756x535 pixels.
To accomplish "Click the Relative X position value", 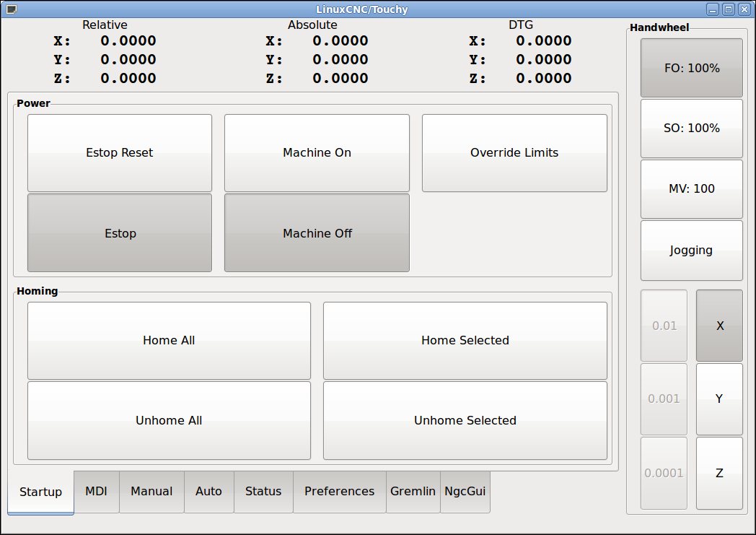I will coord(128,41).
